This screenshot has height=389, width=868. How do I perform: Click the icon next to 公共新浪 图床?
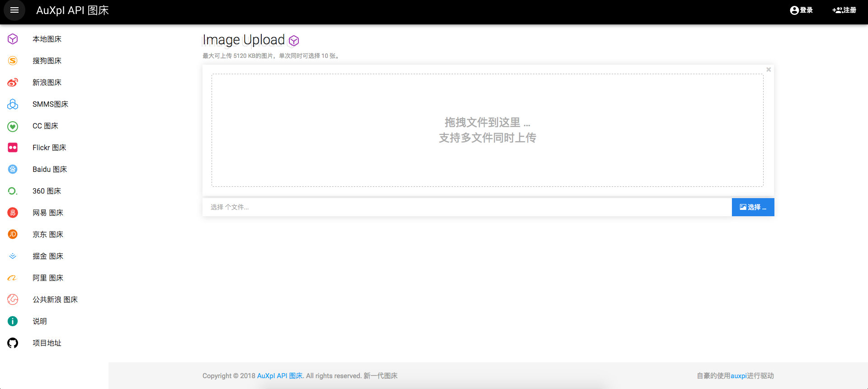13,299
